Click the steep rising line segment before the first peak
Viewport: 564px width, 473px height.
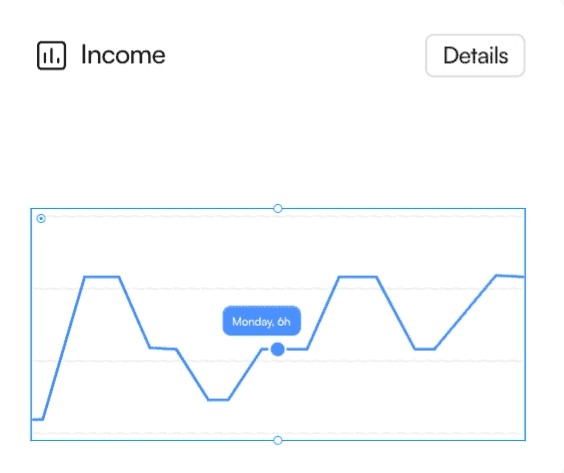coord(64,348)
